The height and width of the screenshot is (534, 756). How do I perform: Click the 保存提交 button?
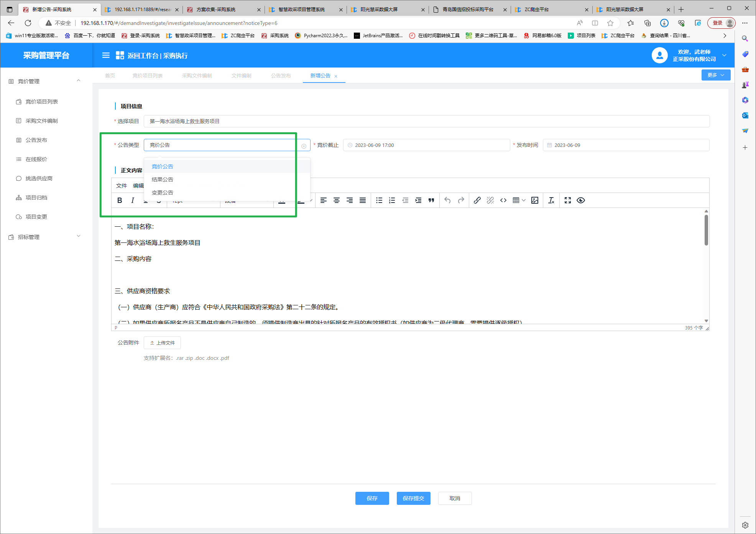click(x=413, y=498)
